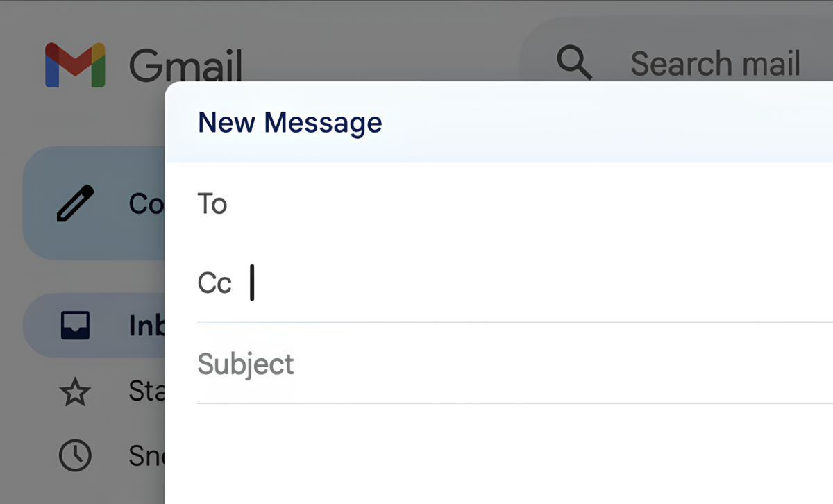Click the Gmail wordmark text
The width and height of the screenshot is (833, 504).
coord(185,67)
